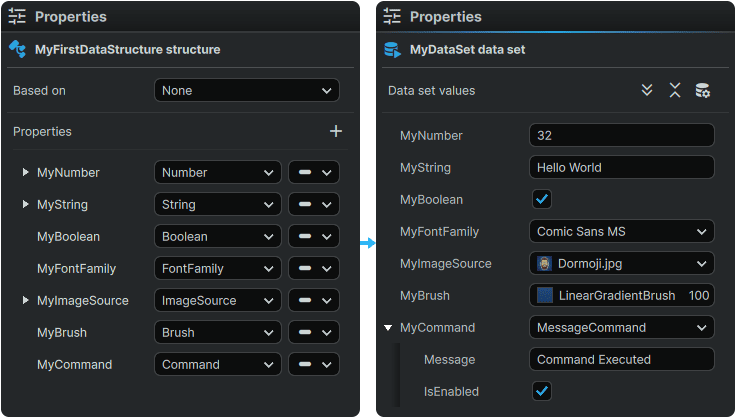736x418 pixels.
Task: Click data set settings database icon
Action: click(703, 90)
